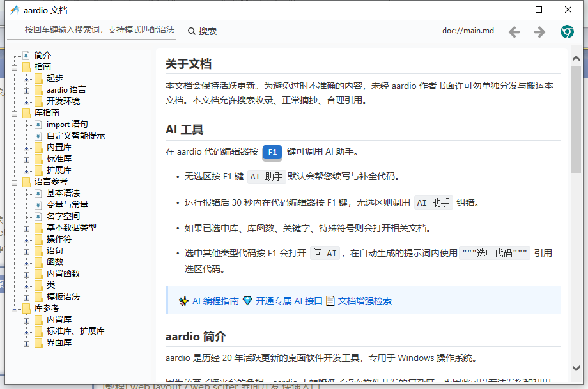Collapse the 指南 tree node
The image size is (588, 389).
(14, 68)
